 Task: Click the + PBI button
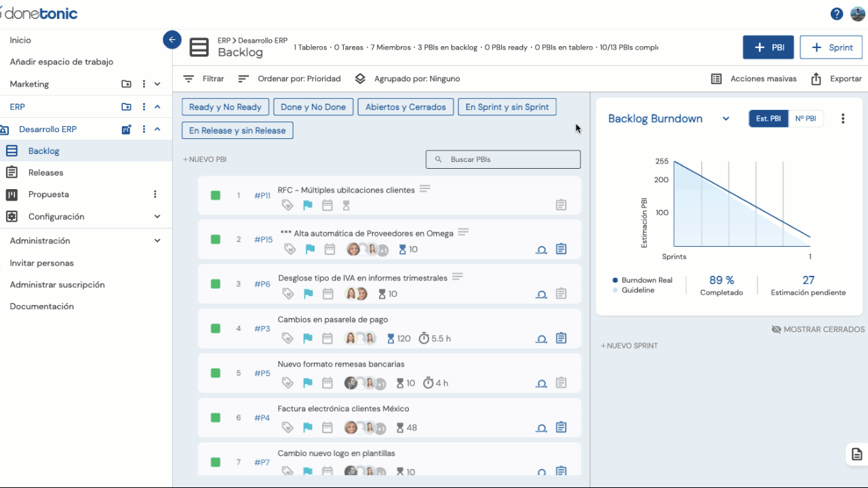click(768, 48)
